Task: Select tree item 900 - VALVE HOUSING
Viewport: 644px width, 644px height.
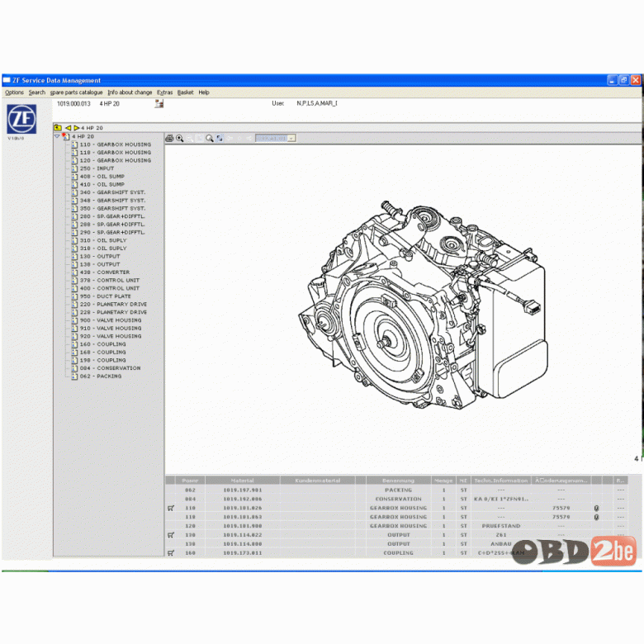Action: pos(111,320)
